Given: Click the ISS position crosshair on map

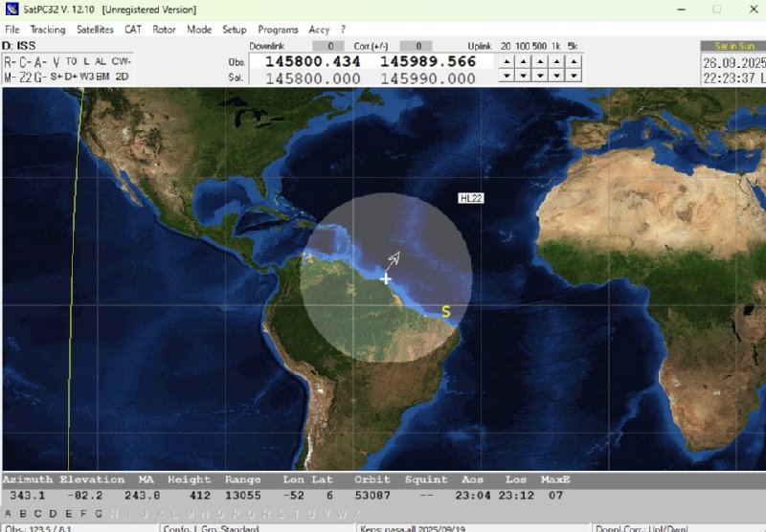Looking at the screenshot, I should [x=386, y=278].
